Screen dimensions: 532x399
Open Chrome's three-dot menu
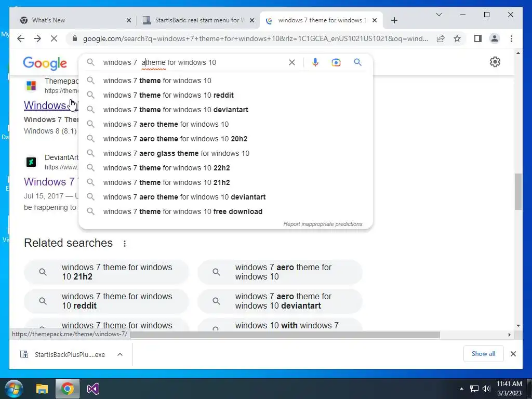[x=511, y=38]
